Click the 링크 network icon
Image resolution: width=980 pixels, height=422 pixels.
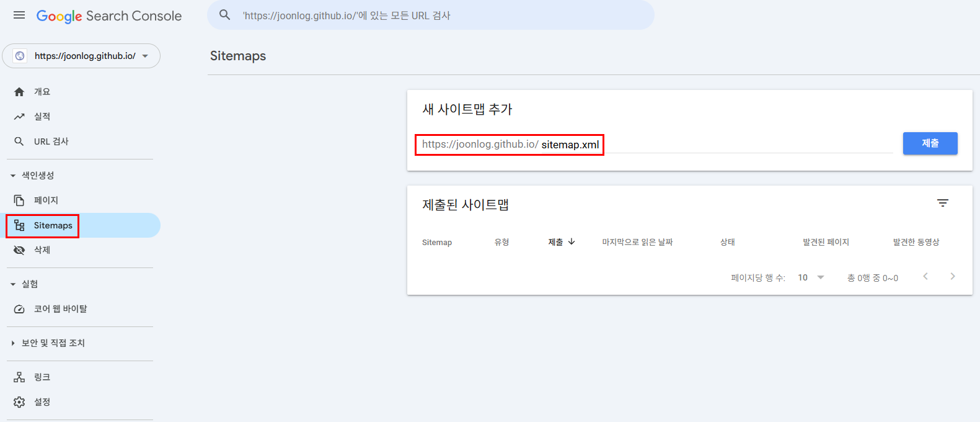tap(19, 377)
